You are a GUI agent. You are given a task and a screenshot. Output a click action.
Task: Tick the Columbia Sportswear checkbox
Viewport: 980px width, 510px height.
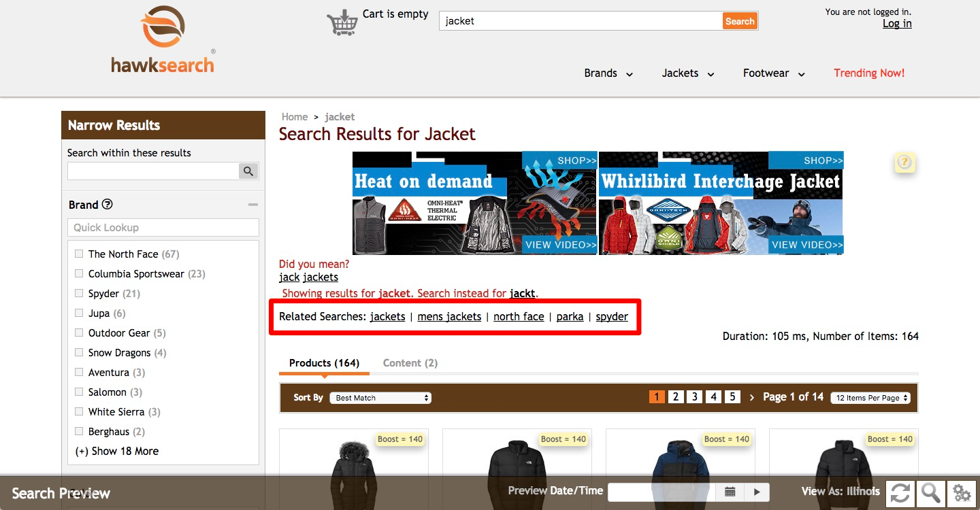pos(79,273)
